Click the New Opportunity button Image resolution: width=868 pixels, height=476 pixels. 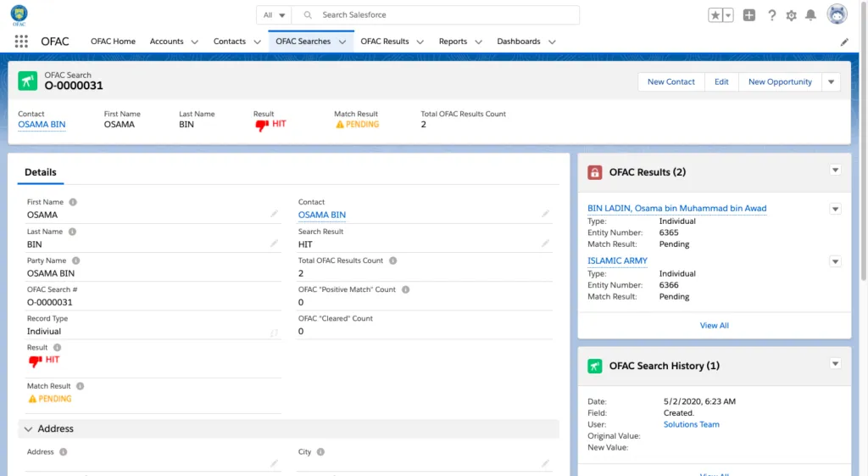point(780,82)
